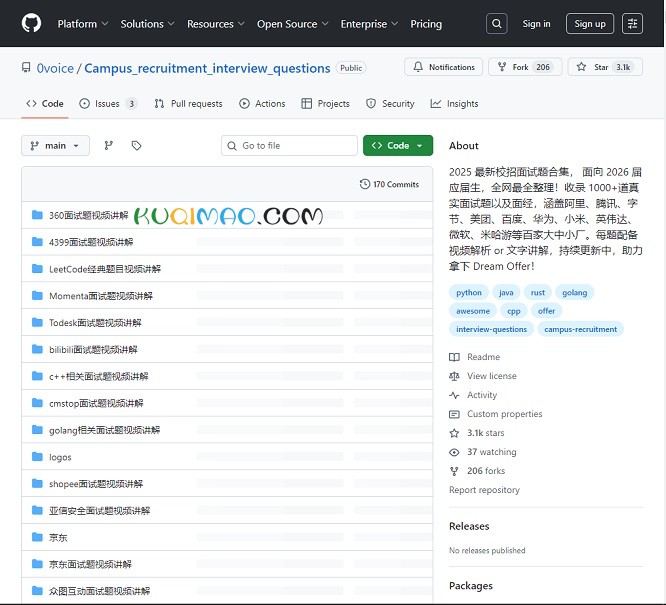Expand the Platform menu

pyautogui.click(x=83, y=24)
